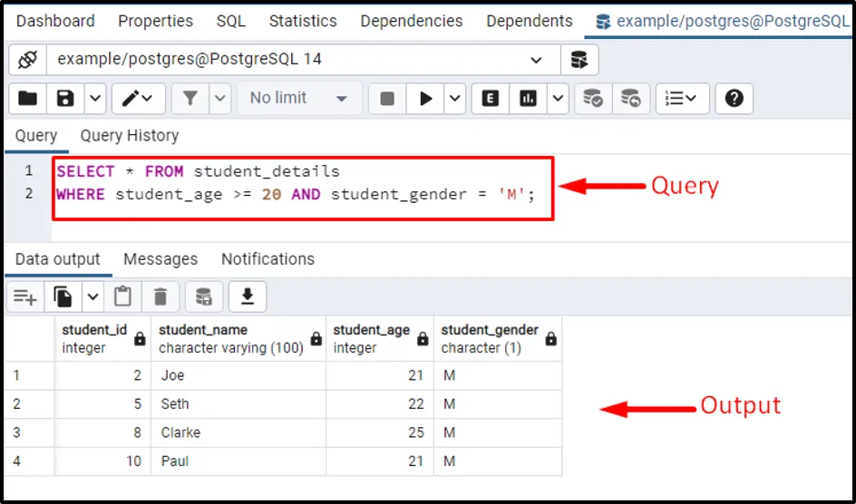This screenshot has height=504, width=856.
Task: Toggle the connection status icon
Action: coord(28,60)
